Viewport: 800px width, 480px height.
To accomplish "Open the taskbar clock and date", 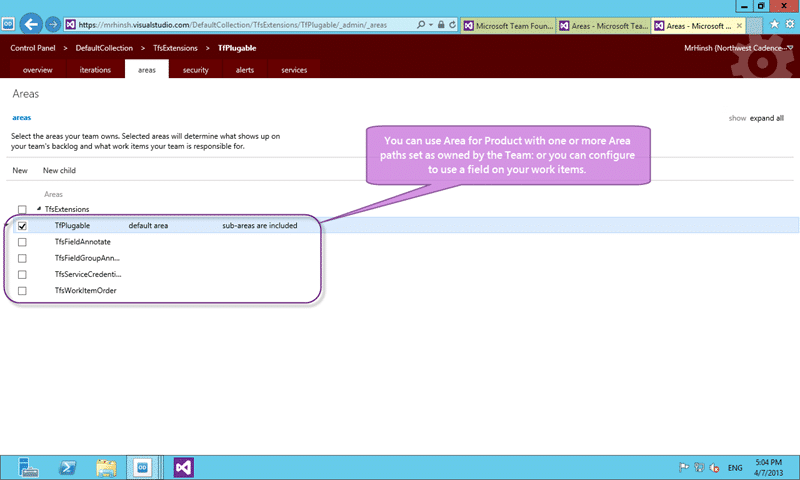I will coord(768,467).
